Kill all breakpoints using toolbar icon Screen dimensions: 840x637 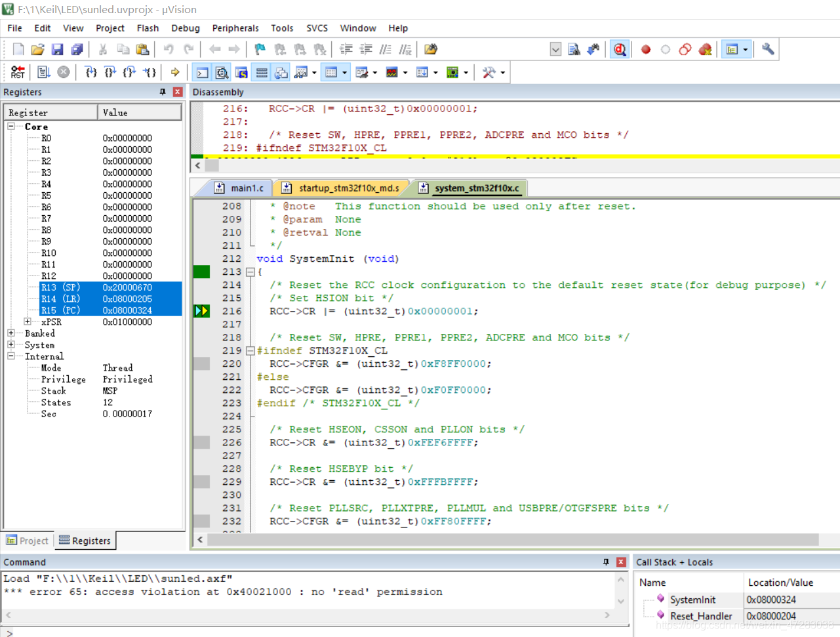pyautogui.click(x=705, y=49)
